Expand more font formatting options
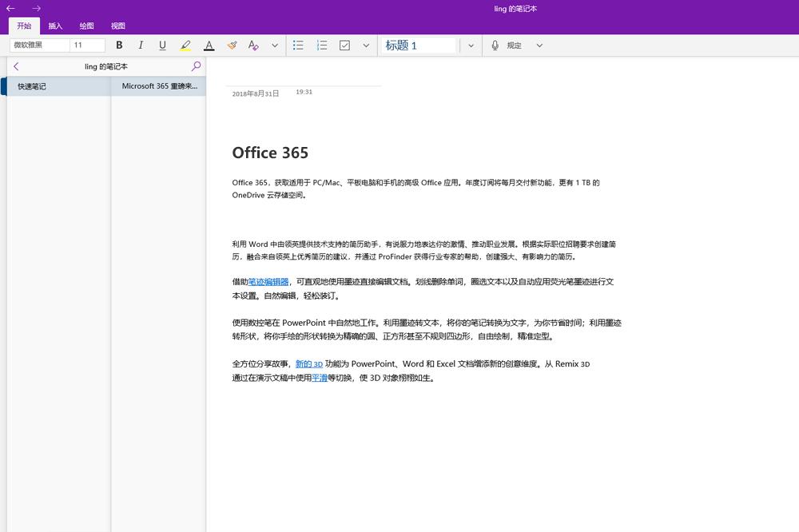This screenshot has height=532, width=799. (275, 45)
